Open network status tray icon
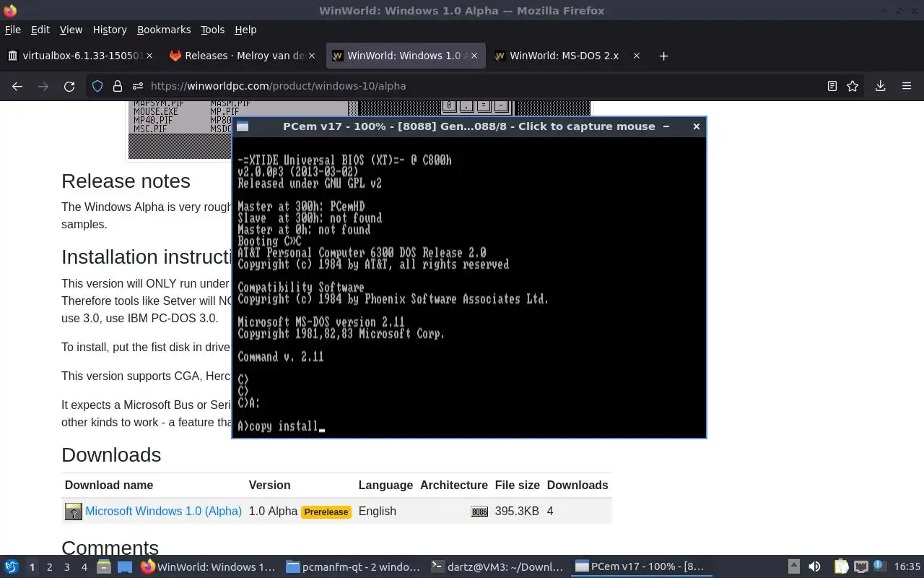924x578 pixels. click(860, 566)
